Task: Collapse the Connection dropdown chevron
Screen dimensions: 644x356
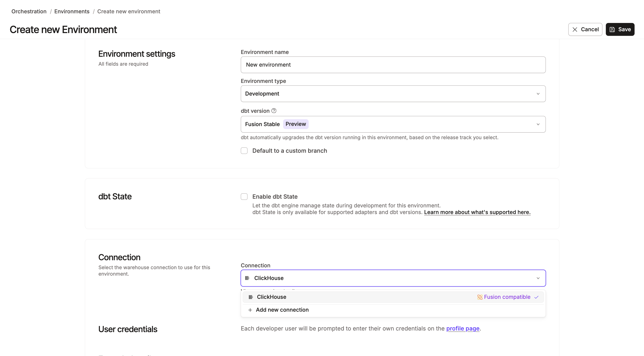Action: coord(538,278)
